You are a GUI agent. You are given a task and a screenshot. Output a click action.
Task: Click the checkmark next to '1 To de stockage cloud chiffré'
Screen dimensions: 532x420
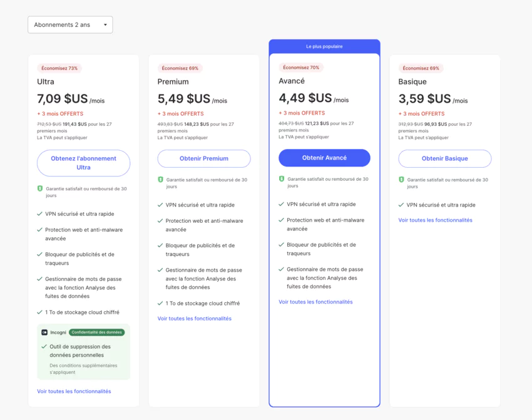click(39, 312)
